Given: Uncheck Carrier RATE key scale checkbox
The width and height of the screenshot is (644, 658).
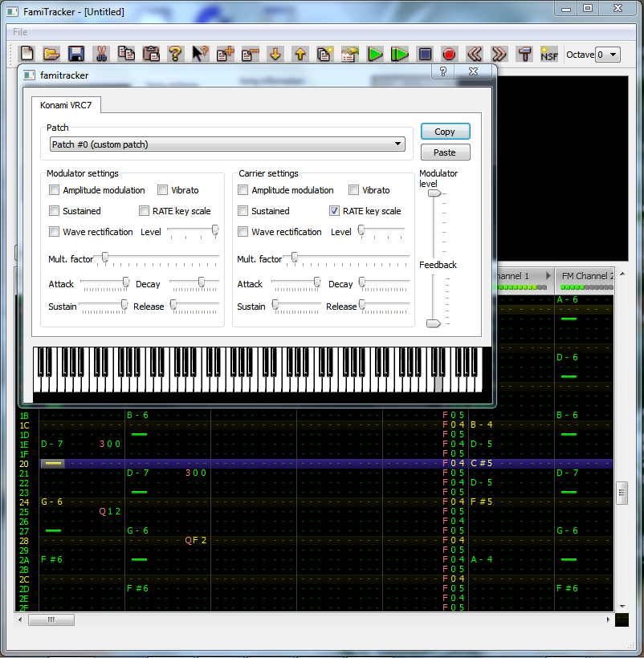Looking at the screenshot, I should (x=334, y=211).
